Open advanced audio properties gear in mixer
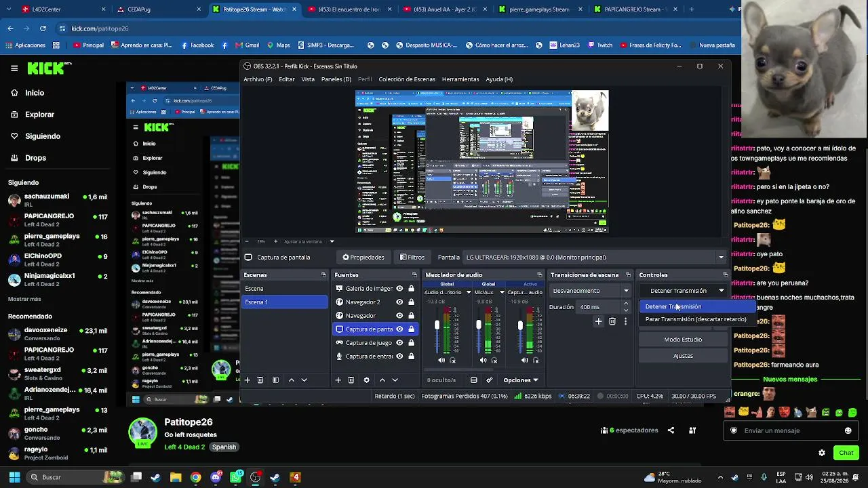 coord(489,380)
